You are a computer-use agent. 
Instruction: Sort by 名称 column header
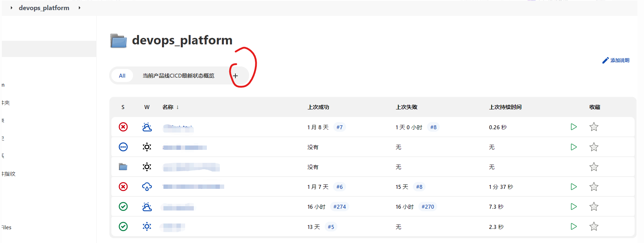168,107
